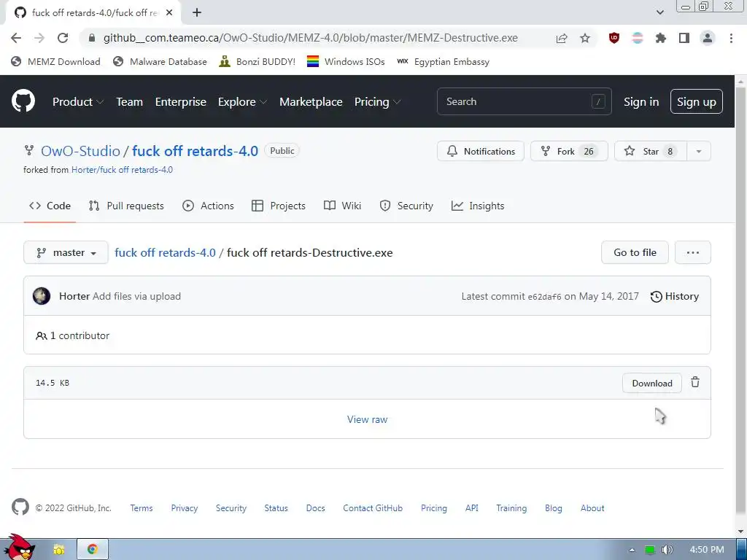
Task: Open the Terms footer link
Action: [142, 508]
